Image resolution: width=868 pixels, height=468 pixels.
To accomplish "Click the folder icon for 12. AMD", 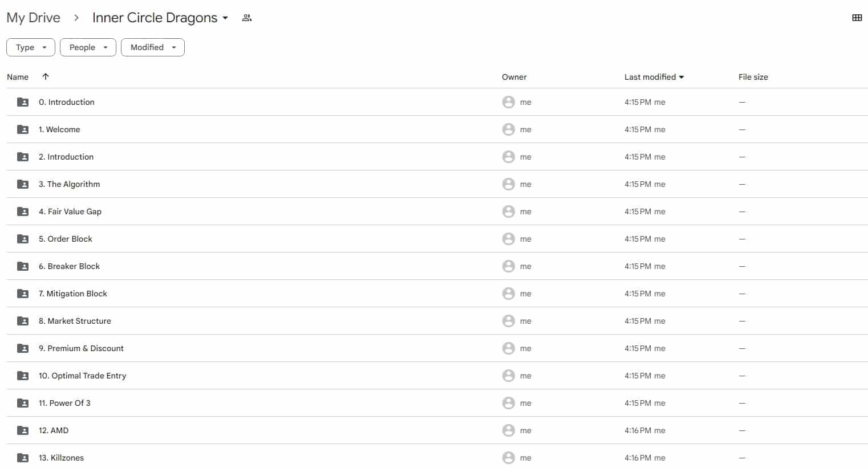I will [23, 430].
